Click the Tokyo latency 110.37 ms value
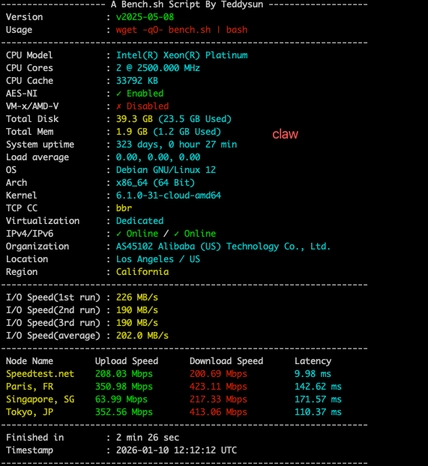The height and width of the screenshot is (466, 428). pyautogui.click(x=318, y=412)
